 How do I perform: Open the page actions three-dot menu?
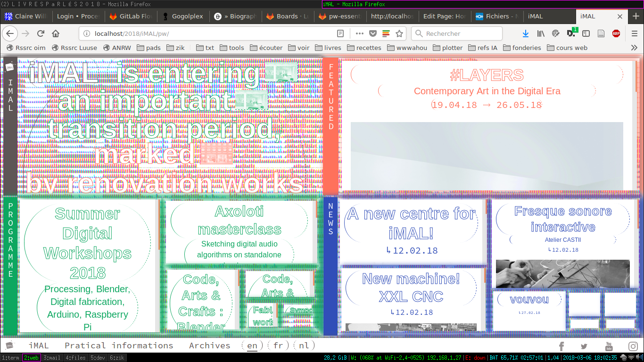pos(359,33)
